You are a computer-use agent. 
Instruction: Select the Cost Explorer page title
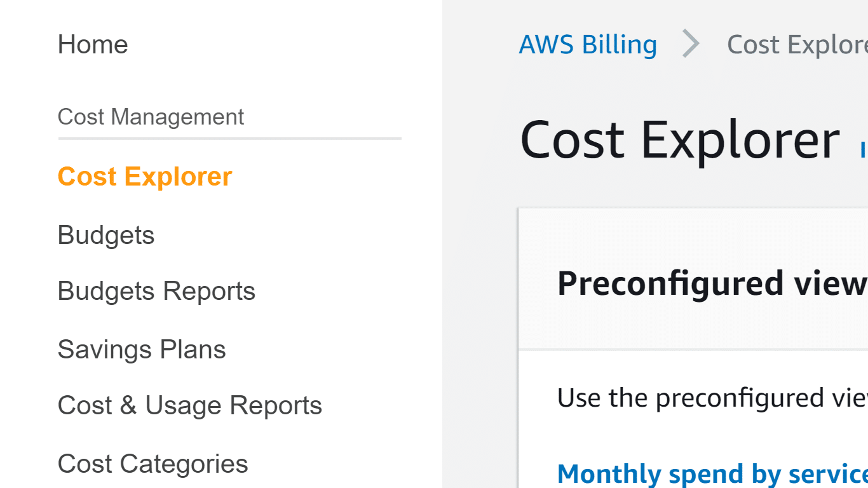pyautogui.click(x=677, y=139)
